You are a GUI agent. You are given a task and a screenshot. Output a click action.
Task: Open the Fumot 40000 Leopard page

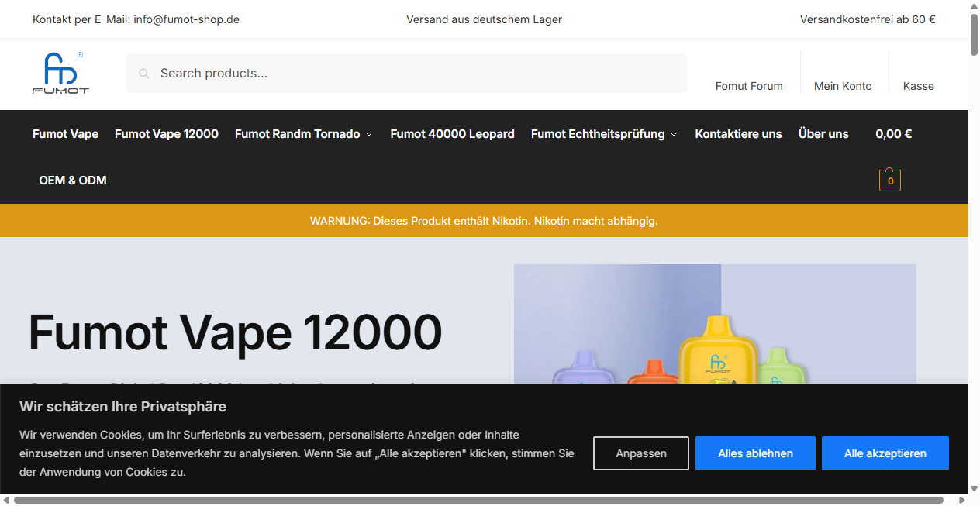point(452,133)
